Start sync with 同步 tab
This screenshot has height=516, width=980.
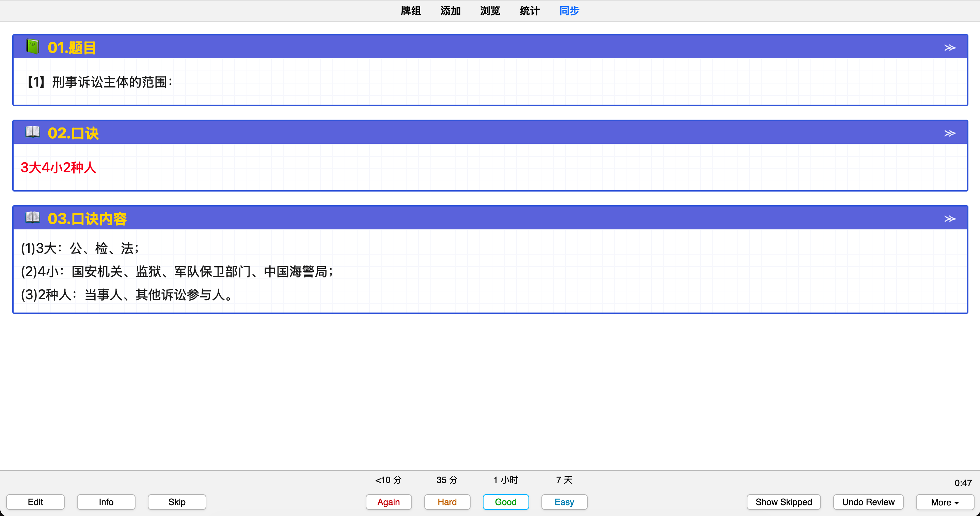coord(569,11)
